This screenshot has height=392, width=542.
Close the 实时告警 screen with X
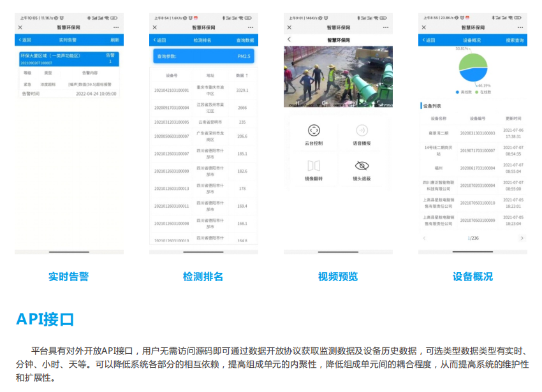(20, 27)
